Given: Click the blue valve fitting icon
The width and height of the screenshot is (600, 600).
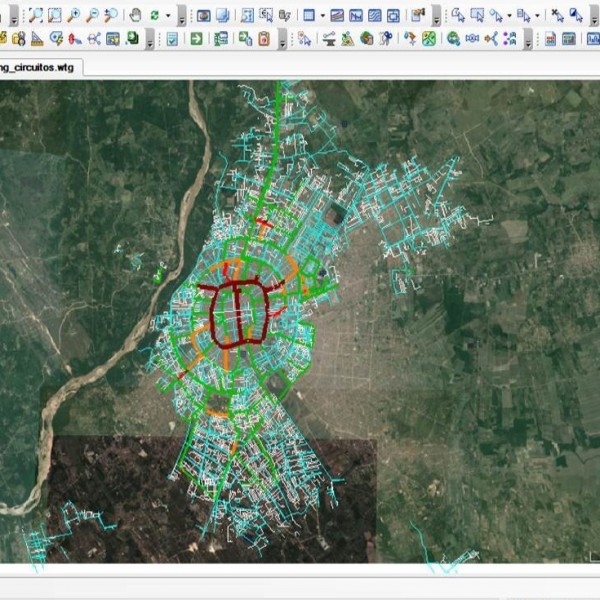Looking at the screenshot, I should (x=472, y=39).
